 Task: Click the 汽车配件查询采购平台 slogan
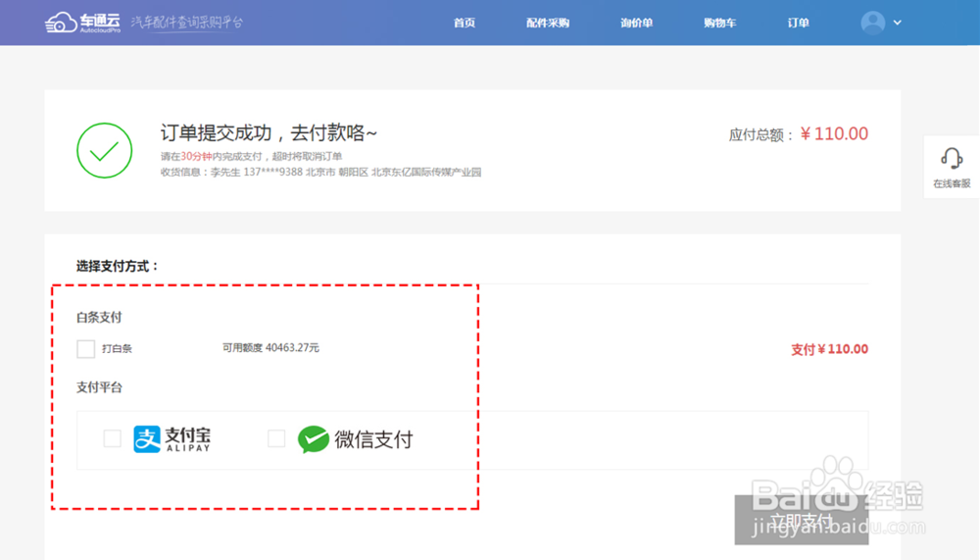point(187,23)
